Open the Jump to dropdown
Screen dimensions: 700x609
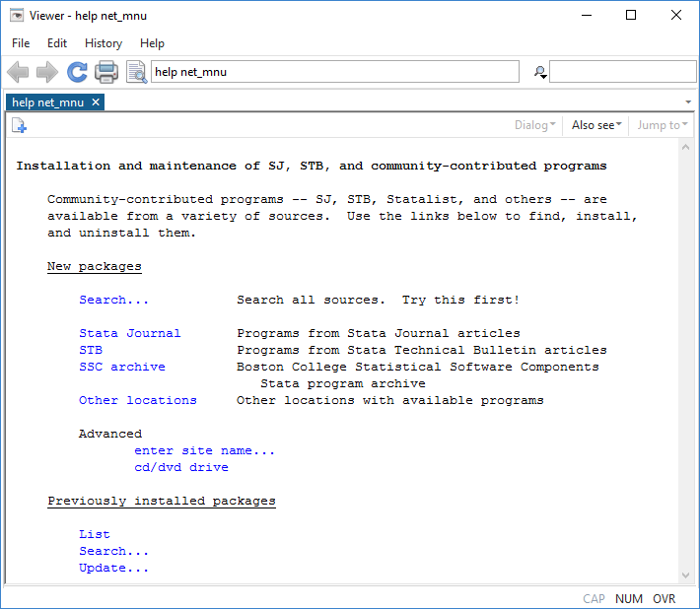[663, 125]
